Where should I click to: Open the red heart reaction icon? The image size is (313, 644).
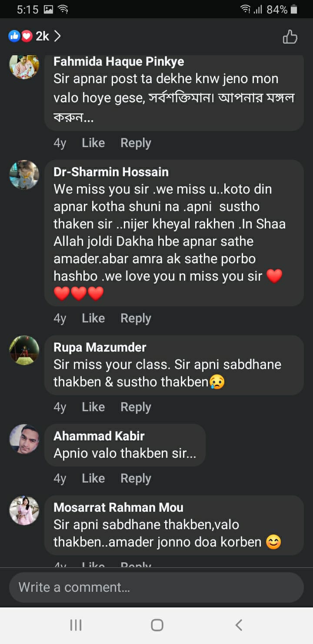click(x=27, y=36)
